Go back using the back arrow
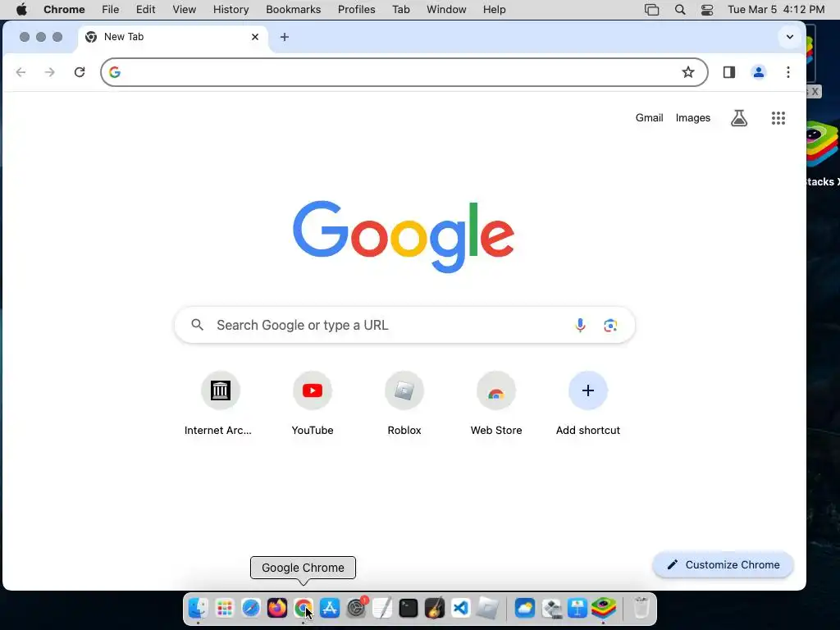Image resolution: width=840 pixels, height=630 pixels. 21,72
